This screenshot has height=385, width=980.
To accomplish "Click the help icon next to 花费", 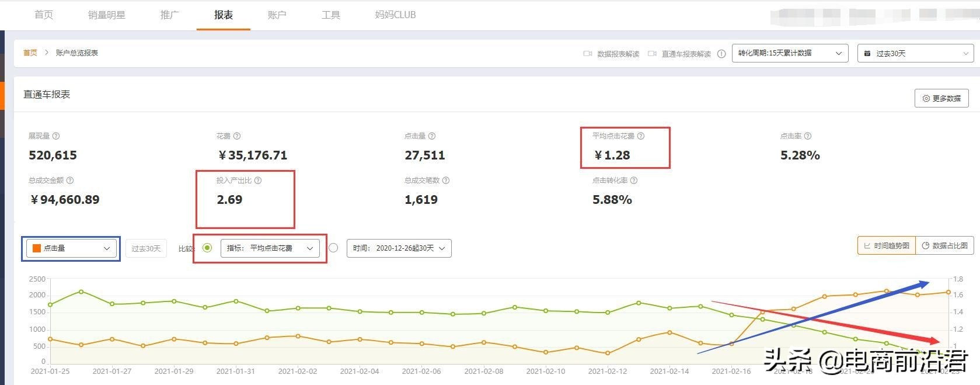I will coord(237,136).
